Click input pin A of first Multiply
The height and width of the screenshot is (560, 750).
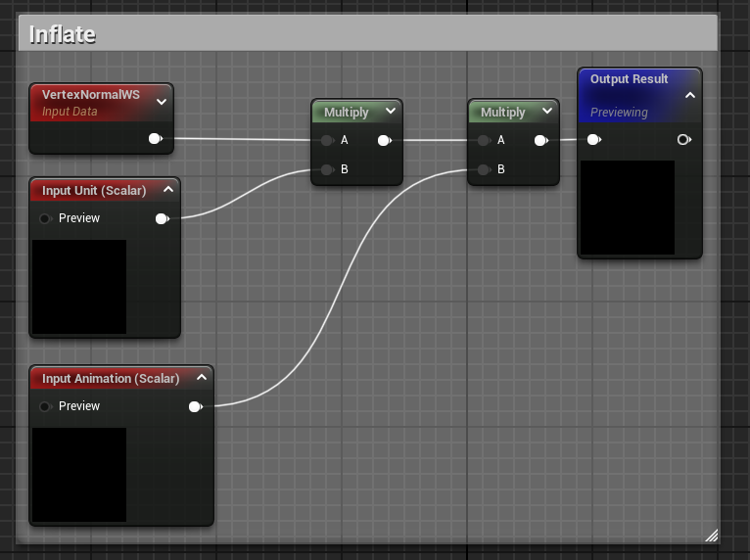click(x=328, y=140)
